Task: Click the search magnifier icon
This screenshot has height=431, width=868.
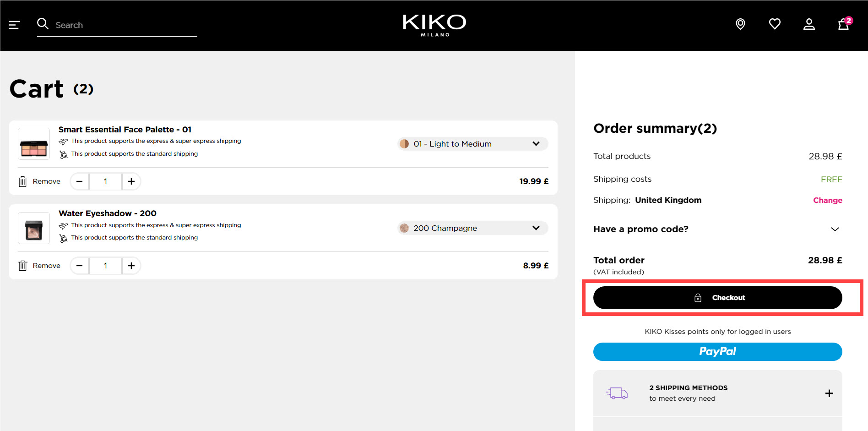Action: pyautogui.click(x=43, y=24)
